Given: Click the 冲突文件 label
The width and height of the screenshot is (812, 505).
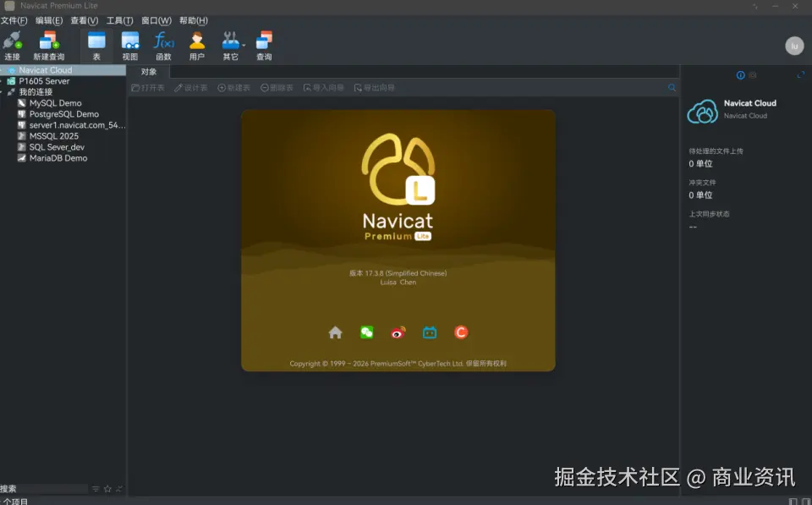Looking at the screenshot, I should pyautogui.click(x=702, y=183).
